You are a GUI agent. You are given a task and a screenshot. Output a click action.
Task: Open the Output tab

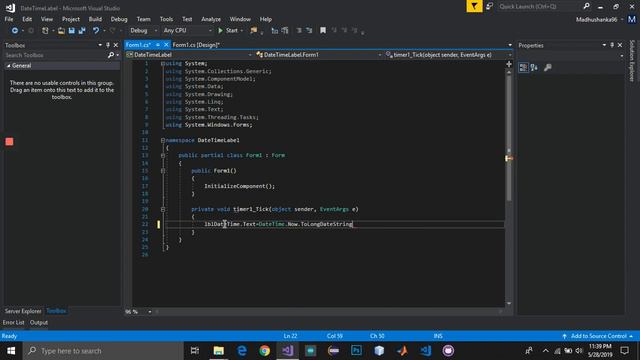(39, 323)
